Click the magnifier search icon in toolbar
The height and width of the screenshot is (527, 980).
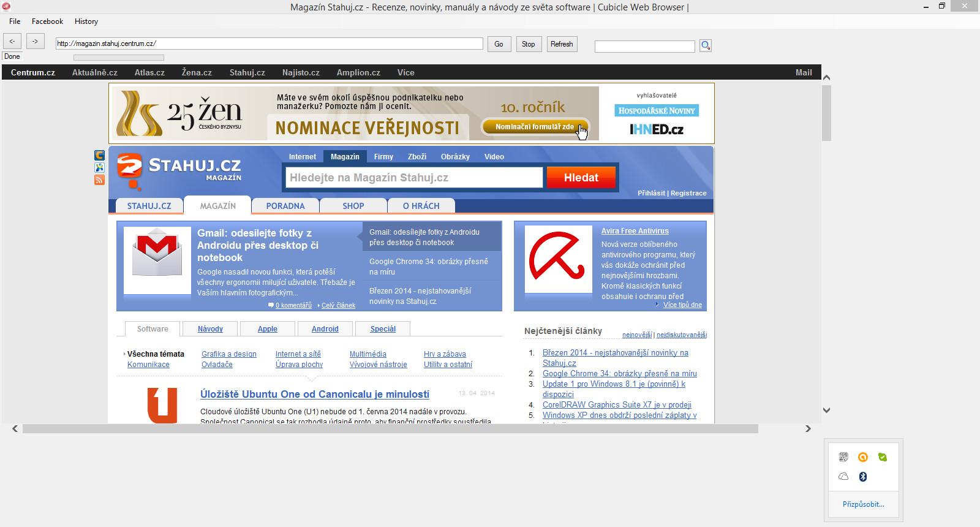tap(706, 45)
